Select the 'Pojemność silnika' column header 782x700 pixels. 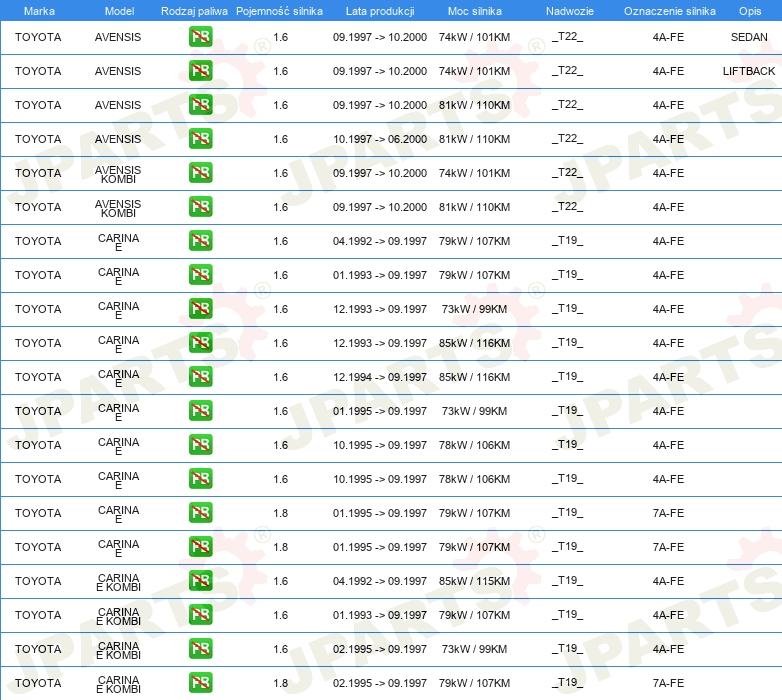point(279,11)
